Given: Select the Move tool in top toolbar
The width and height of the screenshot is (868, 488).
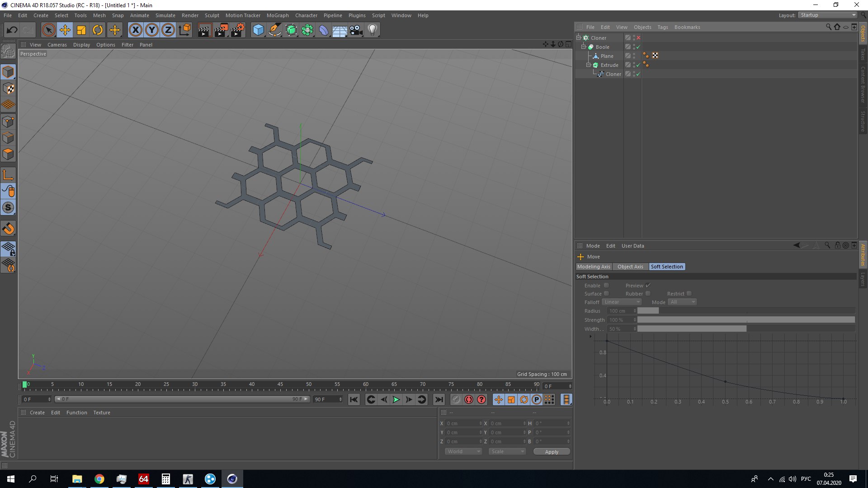Looking at the screenshot, I should pos(65,30).
